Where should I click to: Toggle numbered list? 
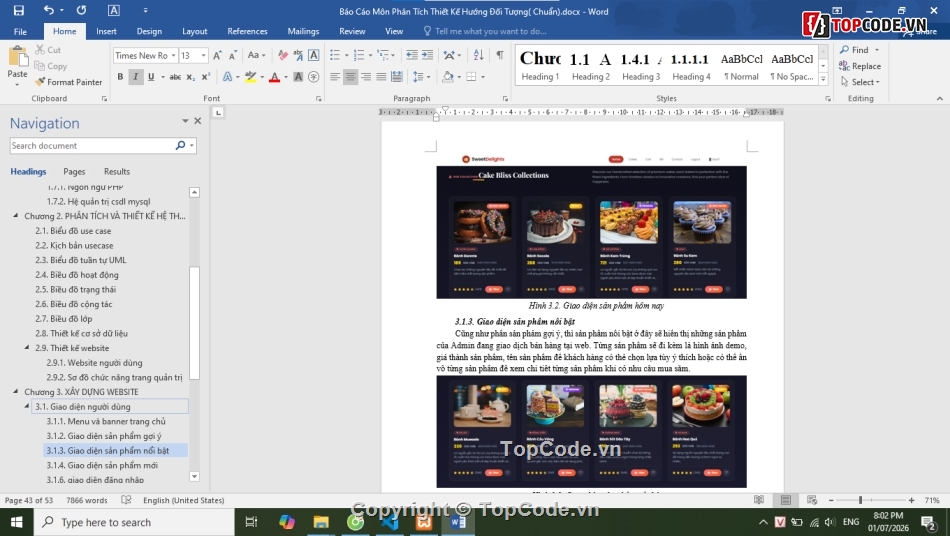point(359,55)
